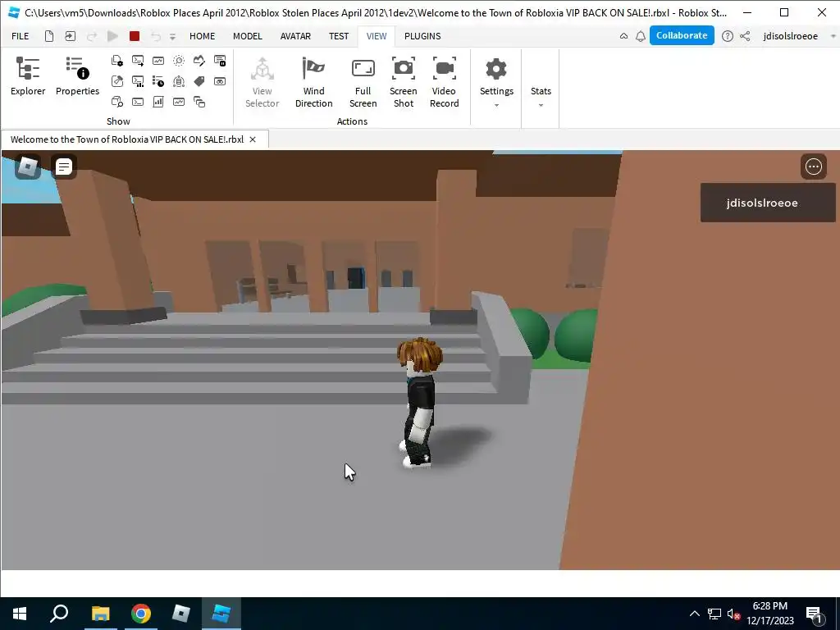This screenshot has height=630, width=840.
Task: Click the jdisolslroeoe username in top bar
Action: tap(790, 36)
